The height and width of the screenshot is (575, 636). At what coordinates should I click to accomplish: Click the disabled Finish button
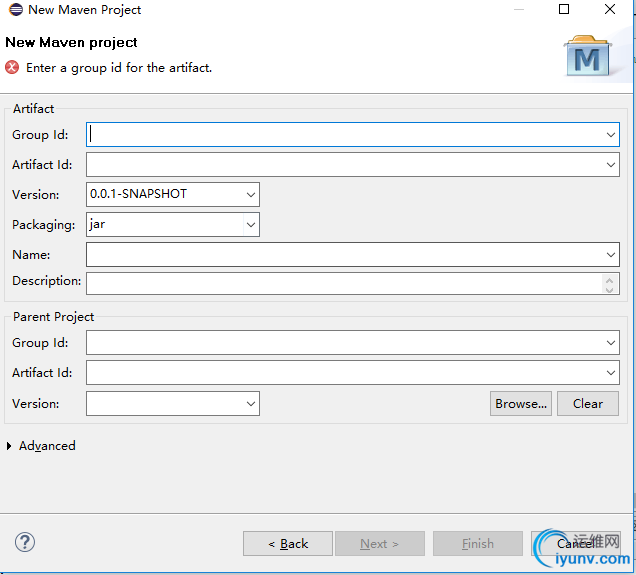478,543
